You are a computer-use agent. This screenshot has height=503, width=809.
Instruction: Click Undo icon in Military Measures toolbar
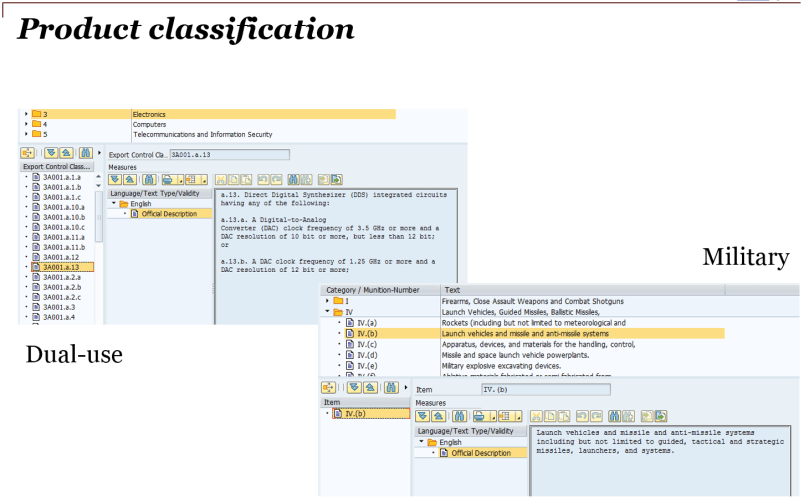pos(582,416)
